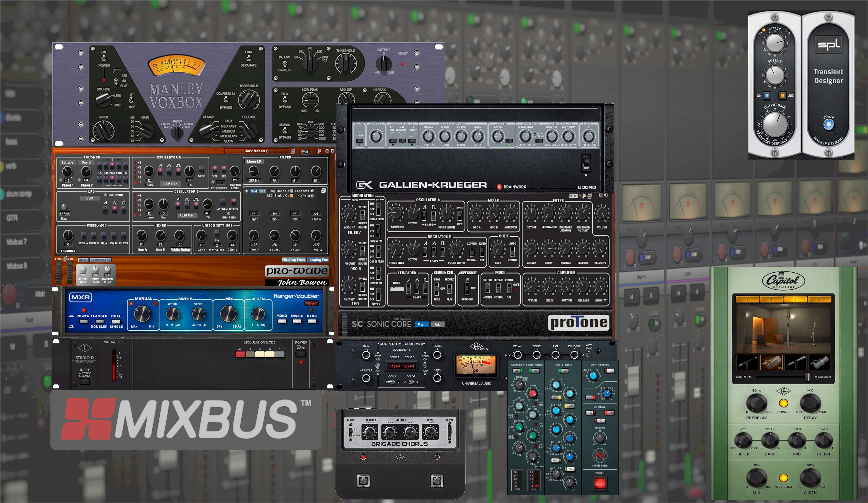The height and width of the screenshot is (503, 868).
Task: Click the Neve 88RS red POWER button
Action: (600, 483)
